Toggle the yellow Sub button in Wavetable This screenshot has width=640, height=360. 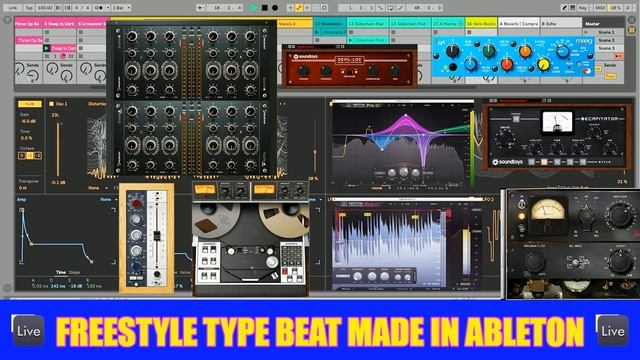tap(29, 104)
